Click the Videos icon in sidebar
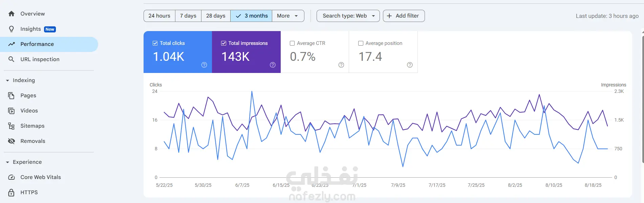Image resolution: width=644 pixels, height=203 pixels. pos(12,111)
